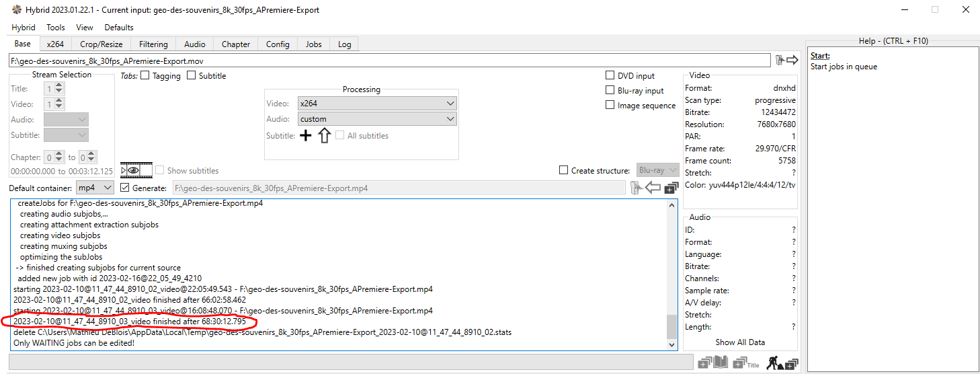The width and height of the screenshot is (980, 374).
Task: Tick the Image sequence checkbox
Action: pyautogui.click(x=610, y=106)
